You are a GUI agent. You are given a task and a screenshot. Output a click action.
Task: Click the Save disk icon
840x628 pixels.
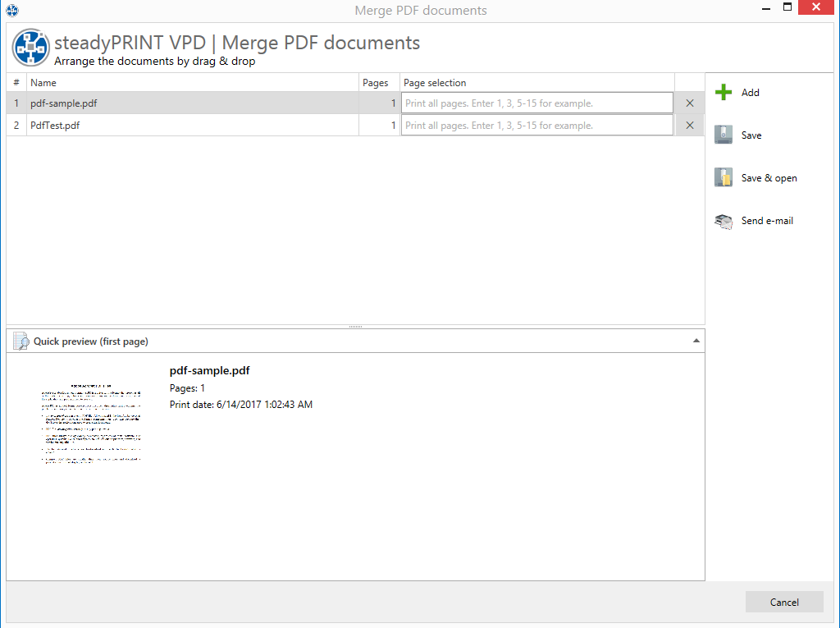click(724, 135)
